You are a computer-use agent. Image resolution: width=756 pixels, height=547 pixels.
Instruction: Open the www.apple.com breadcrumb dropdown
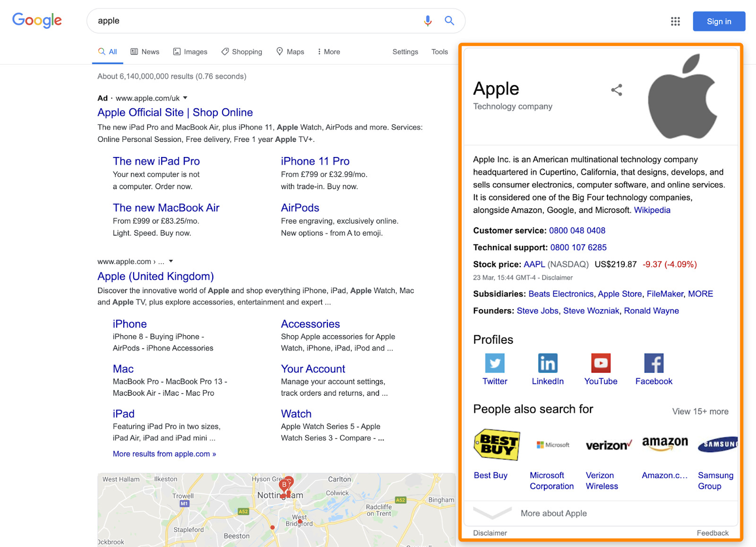coord(170,261)
